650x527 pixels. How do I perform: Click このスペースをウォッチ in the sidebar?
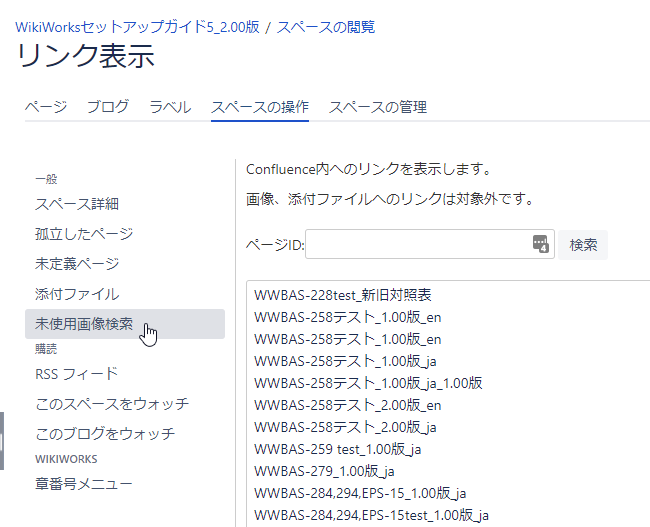coord(112,404)
